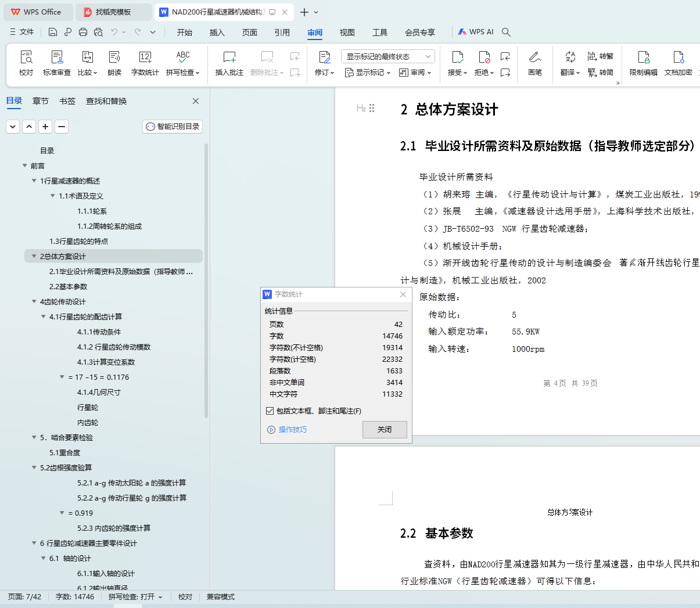Go to next tracked change icon
The height and width of the screenshot is (608, 700).
(505, 73)
